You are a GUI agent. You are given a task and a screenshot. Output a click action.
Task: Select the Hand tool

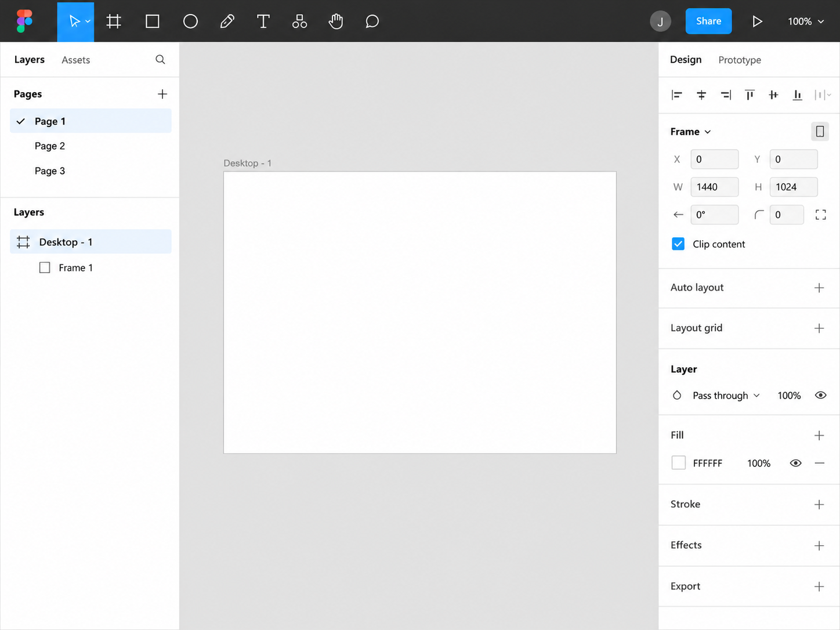(x=336, y=21)
